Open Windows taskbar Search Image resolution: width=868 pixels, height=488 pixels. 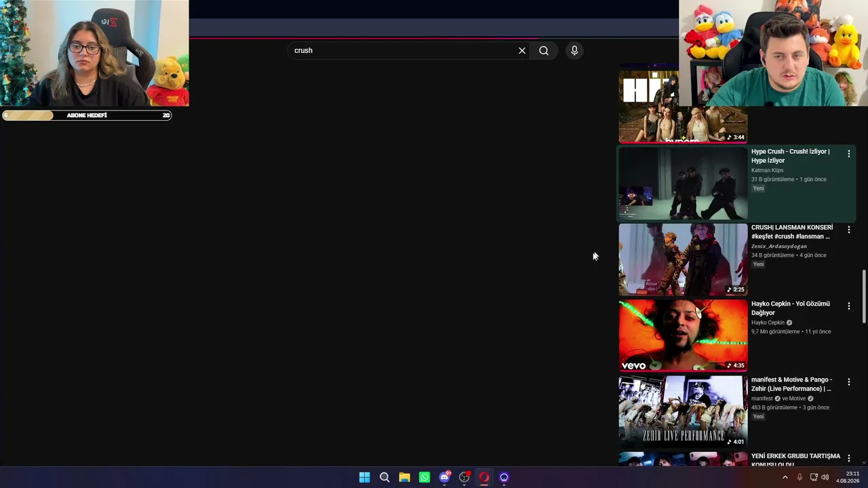tap(384, 477)
